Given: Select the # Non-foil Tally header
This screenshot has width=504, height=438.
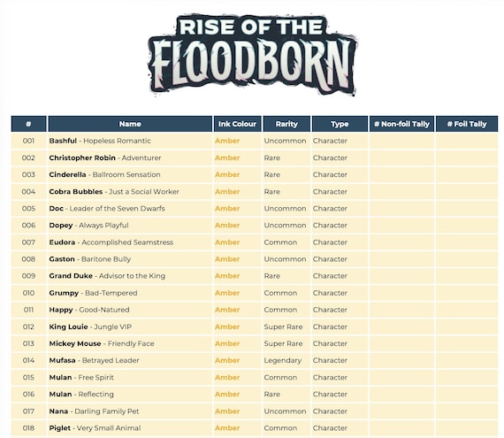Looking at the screenshot, I should tap(401, 124).
